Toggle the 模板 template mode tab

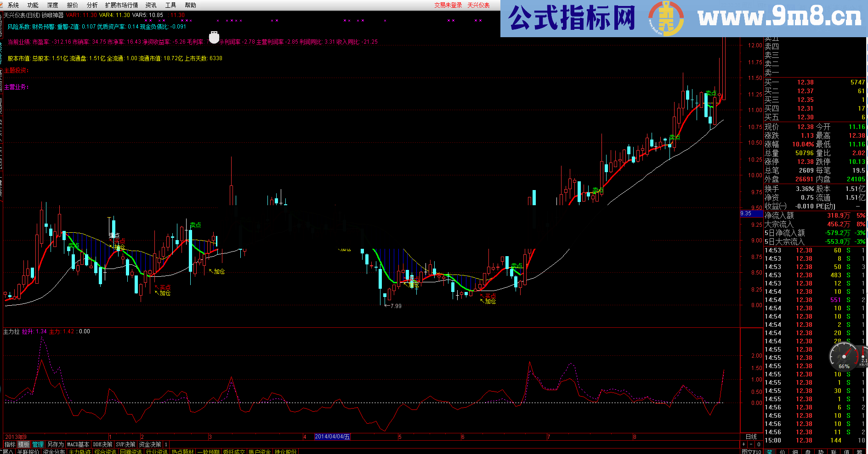(24, 444)
